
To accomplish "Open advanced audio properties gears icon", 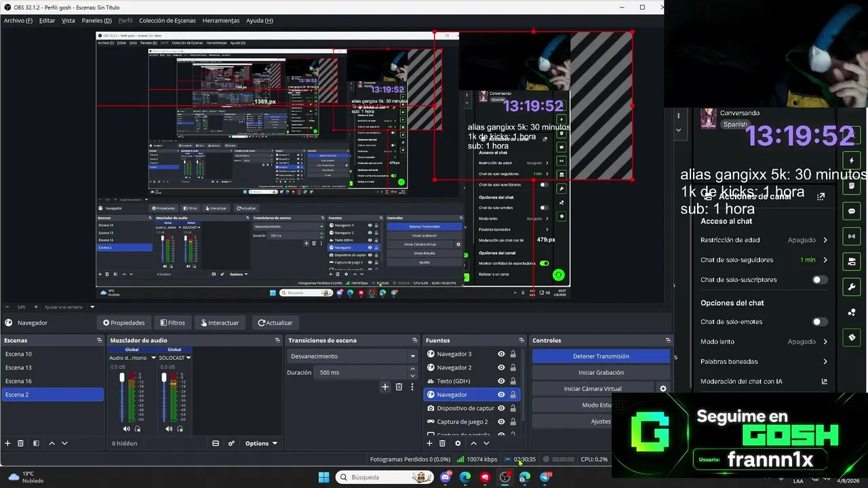I will (x=231, y=443).
